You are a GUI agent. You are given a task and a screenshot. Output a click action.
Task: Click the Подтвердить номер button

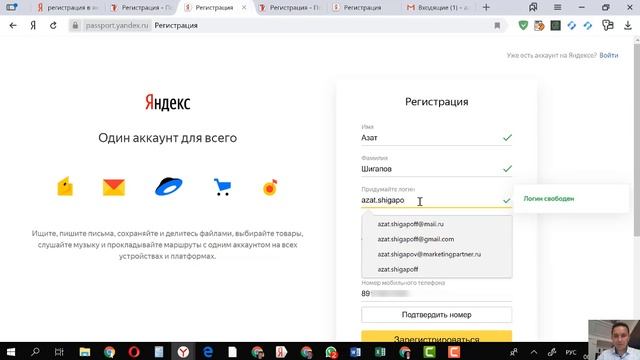pos(436,315)
